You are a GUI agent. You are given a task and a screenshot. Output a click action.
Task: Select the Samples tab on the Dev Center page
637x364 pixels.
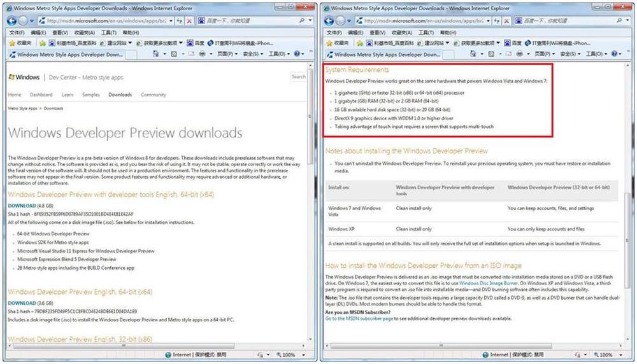(x=90, y=95)
